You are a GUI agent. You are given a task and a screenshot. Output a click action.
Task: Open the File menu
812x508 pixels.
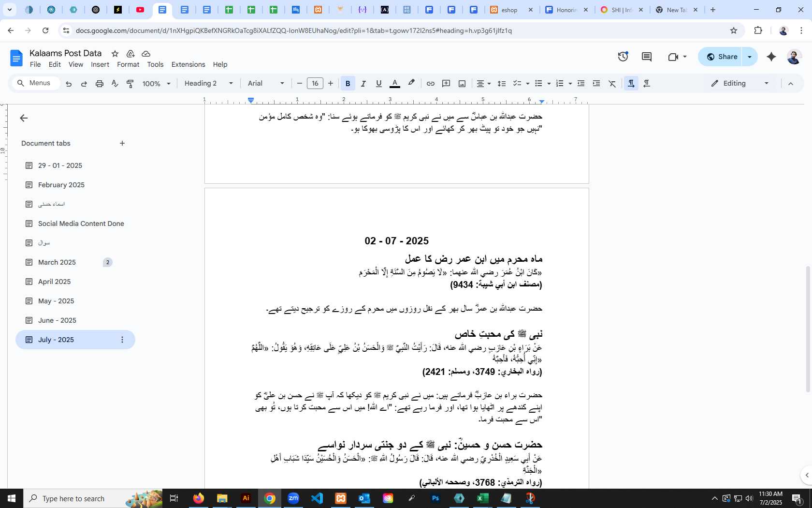[x=35, y=64]
